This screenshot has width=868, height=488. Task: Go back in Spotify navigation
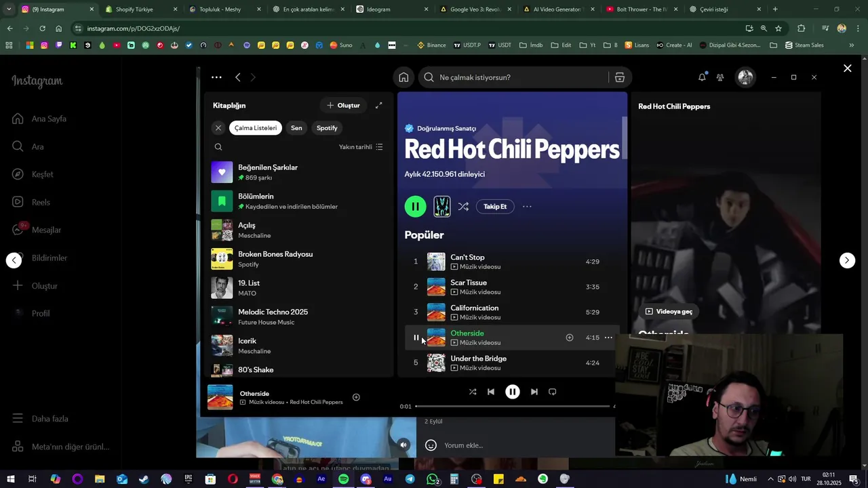238,77
